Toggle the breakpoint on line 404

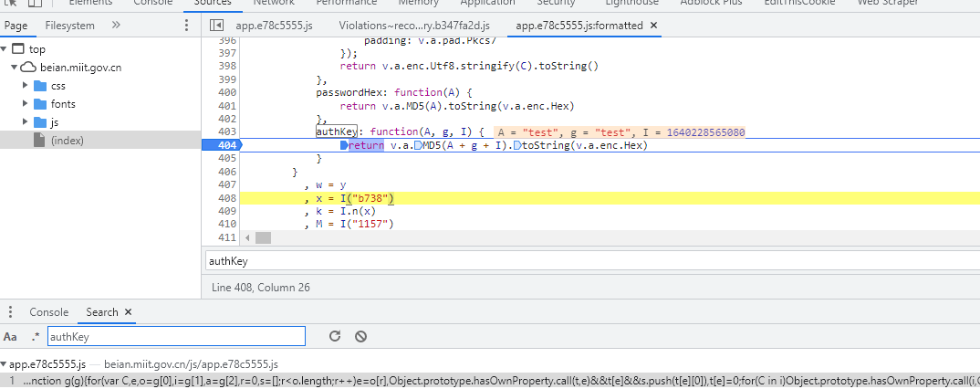coord(226,146)
